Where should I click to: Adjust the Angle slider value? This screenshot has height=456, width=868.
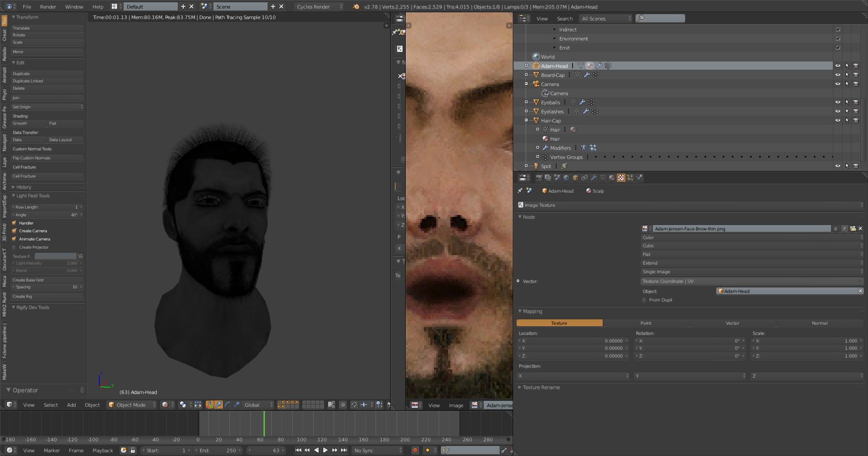click(47, 215)
